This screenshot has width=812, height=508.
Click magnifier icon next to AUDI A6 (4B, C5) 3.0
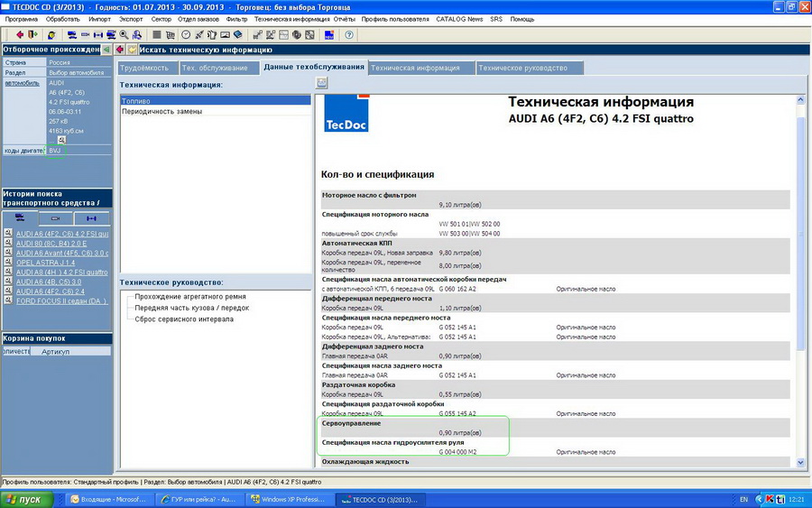[x=8, y=282]
